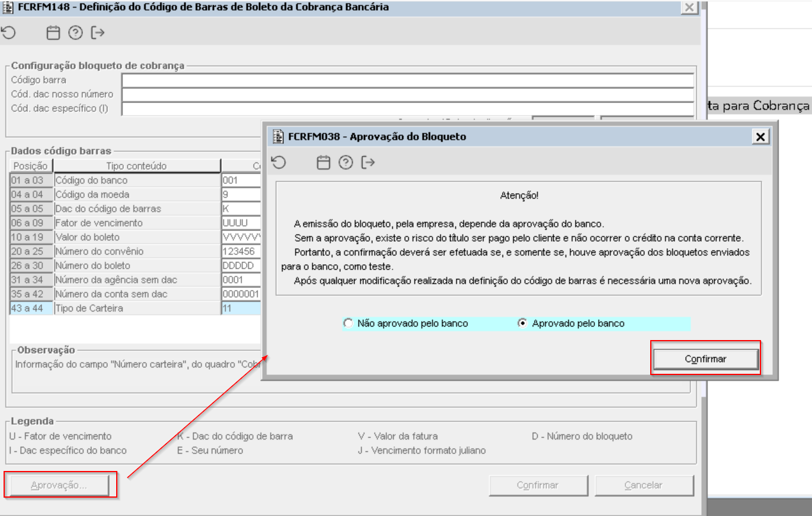Edit content value '11' carteira cell

pos(241,308)
